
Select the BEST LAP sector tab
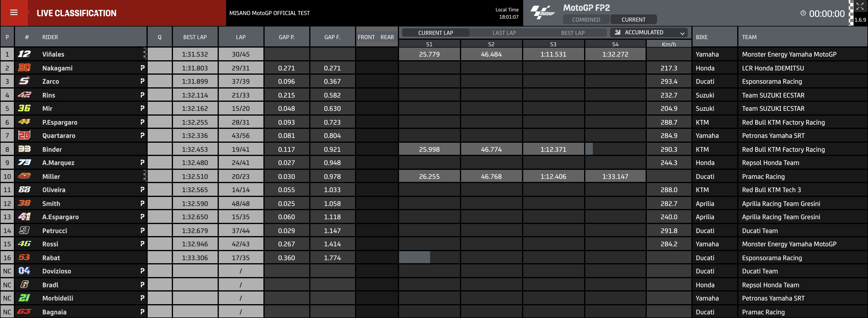coord(573,33)
